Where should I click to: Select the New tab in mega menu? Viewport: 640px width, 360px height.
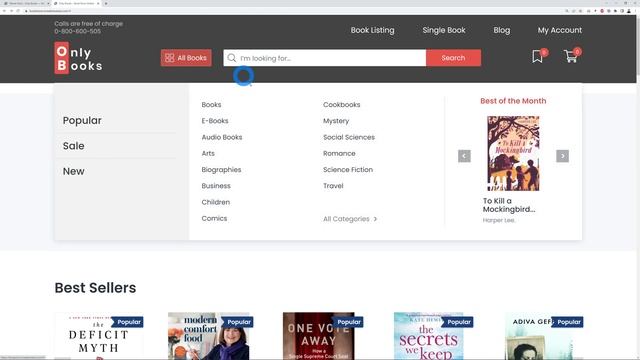pyautogui.click(x=73, y=171)
